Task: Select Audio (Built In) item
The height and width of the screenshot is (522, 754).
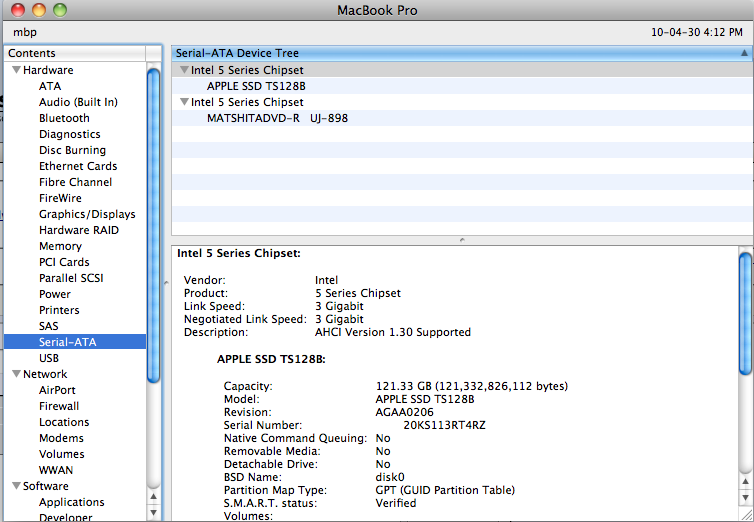Action: [78, 102]
